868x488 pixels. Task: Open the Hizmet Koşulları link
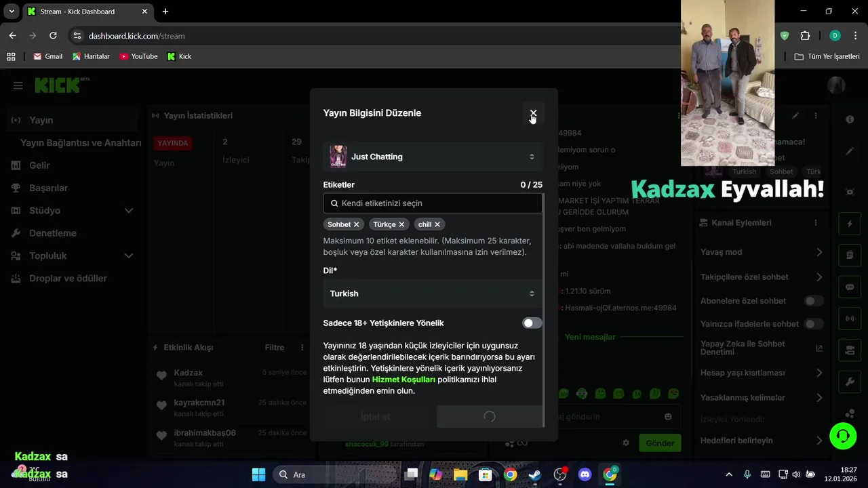point(403,380)
